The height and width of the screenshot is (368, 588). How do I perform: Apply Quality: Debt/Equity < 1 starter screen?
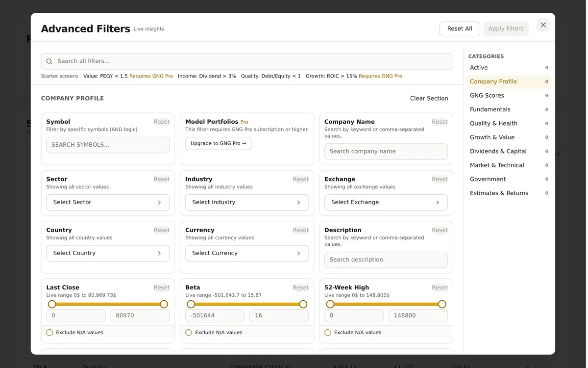click(x=271, y=77)
